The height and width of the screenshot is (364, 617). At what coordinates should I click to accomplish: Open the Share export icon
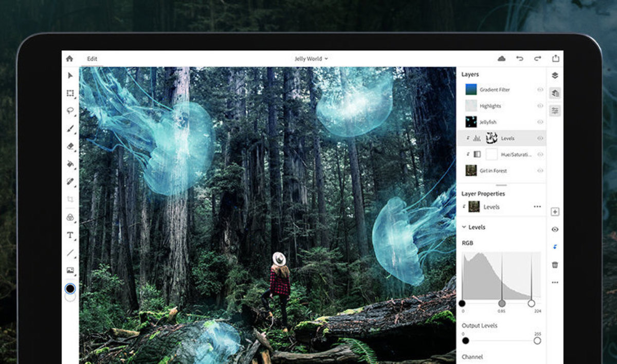click(555, 59)
